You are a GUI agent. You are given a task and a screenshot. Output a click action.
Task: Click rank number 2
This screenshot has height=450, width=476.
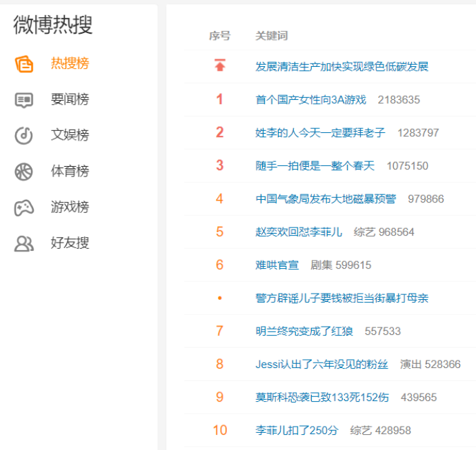(220, 132)
